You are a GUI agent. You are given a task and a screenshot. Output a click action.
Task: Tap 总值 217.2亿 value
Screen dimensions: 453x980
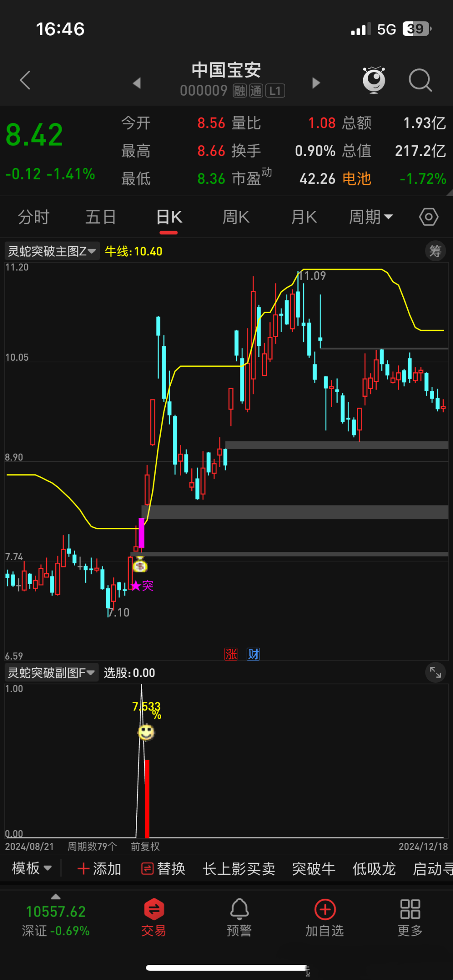pos(420,151)
